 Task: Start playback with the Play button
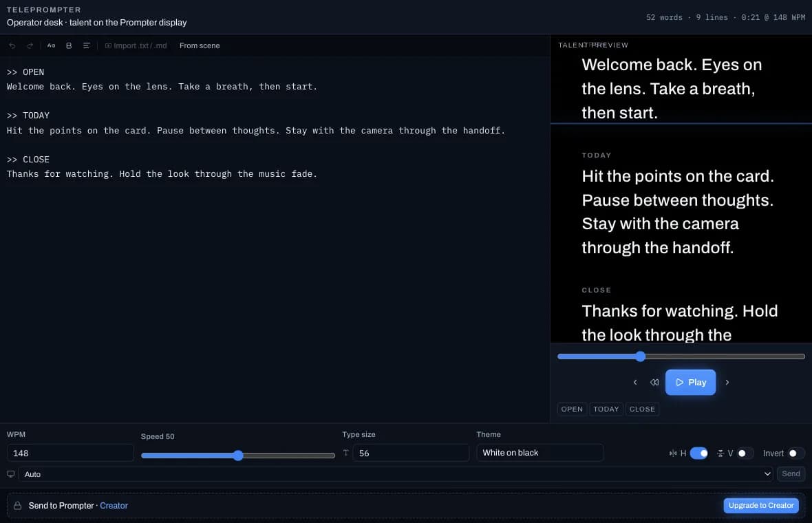(690, 382)
